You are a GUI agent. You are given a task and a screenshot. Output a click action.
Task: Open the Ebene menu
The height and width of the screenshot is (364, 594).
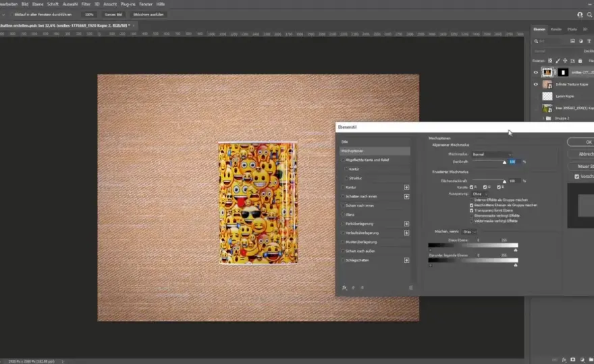coord(38,4)
